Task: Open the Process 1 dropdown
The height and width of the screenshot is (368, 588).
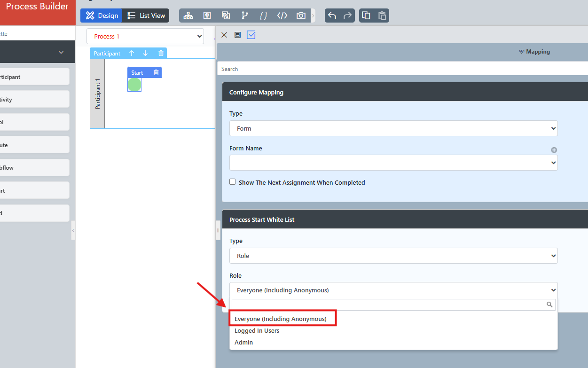Action: (x=145, y=36)
